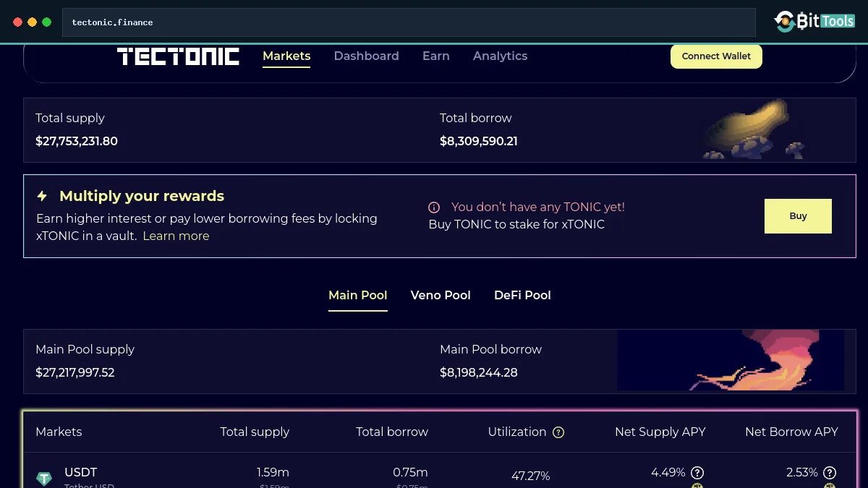This screenshot has height=488, width=868.
Task: Click the Total supply column header
Action: (x=255, y=432)
